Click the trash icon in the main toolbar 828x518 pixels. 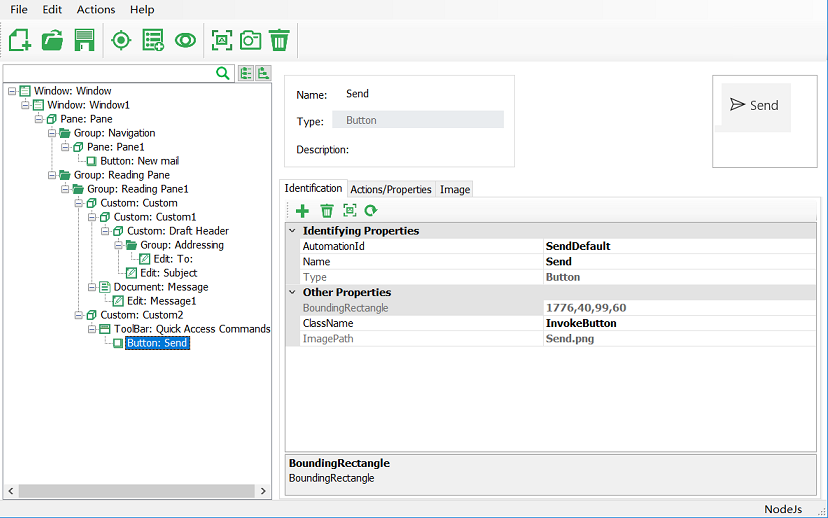point(279,40)
